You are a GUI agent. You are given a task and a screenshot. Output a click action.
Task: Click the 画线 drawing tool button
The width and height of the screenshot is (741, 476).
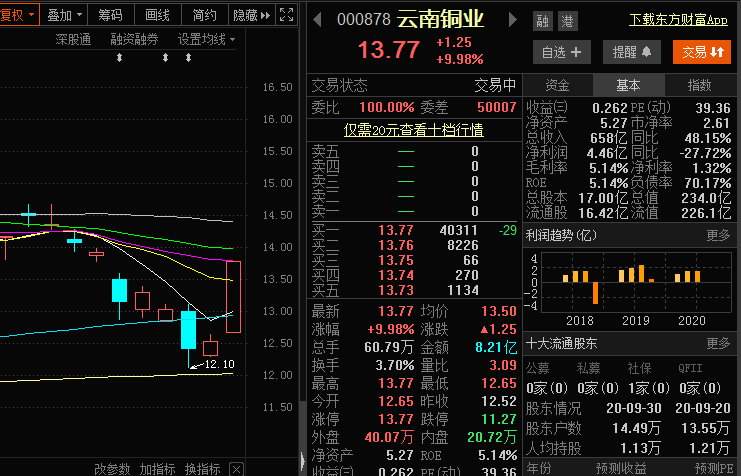tap(157, 15)
